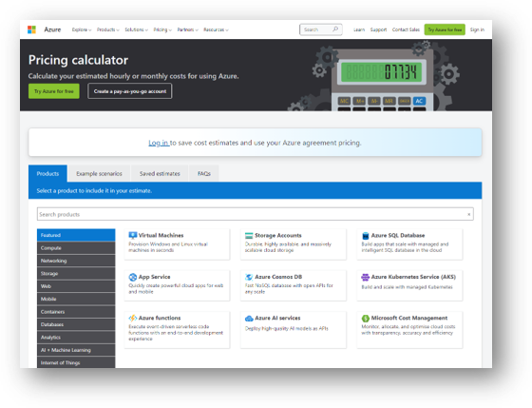Click the Microsoft Cost Management icon
532x408 pixels.
[x=366, y=319]
